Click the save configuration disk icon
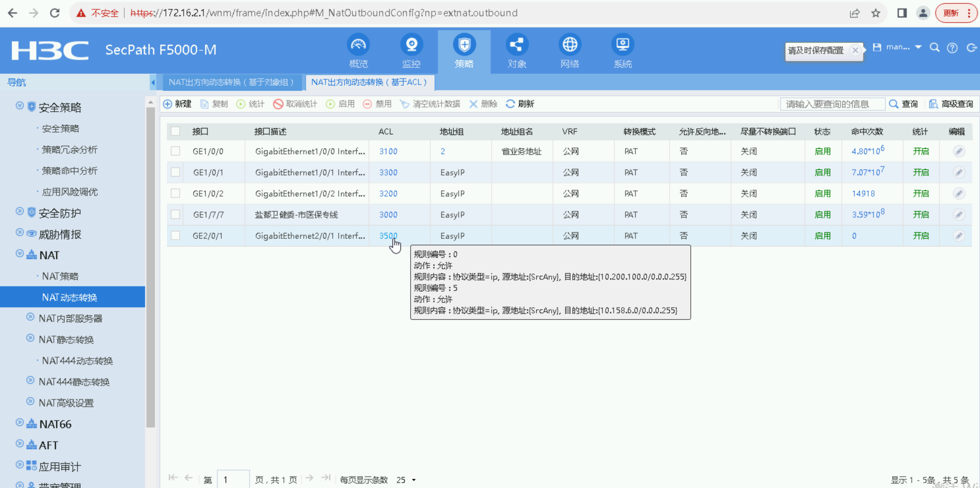 pyautogui.click(x=877, y=47)
